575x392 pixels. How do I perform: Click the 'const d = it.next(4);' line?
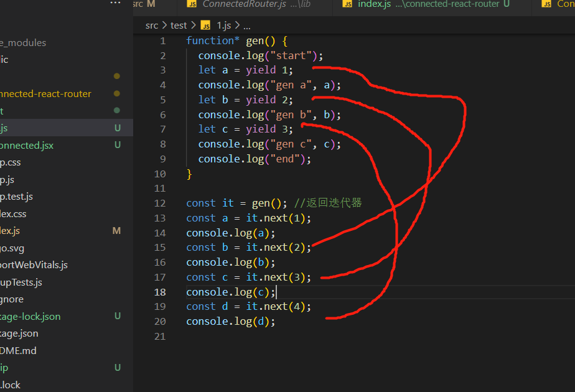[249, 307]
